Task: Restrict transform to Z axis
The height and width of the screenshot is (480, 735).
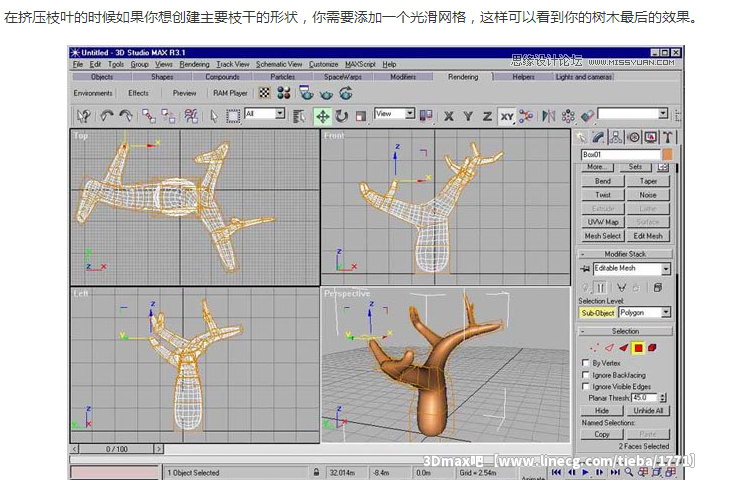Action: (x=488, y=116)
